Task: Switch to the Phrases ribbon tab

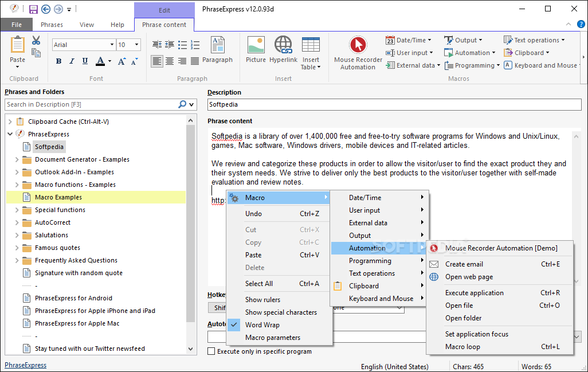Action: (x=52, y=25)
